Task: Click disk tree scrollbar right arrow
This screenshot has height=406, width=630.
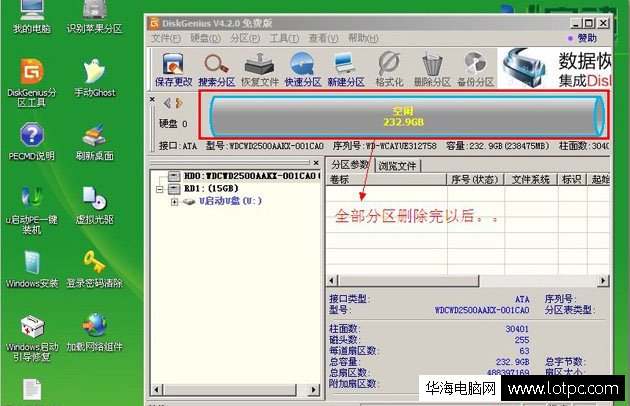Action: tap(314, 390)
